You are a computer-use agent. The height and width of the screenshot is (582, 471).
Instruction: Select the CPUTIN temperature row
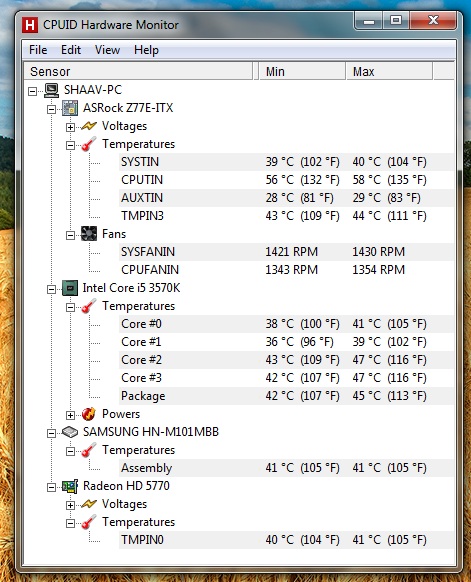(x=286, y=180)
